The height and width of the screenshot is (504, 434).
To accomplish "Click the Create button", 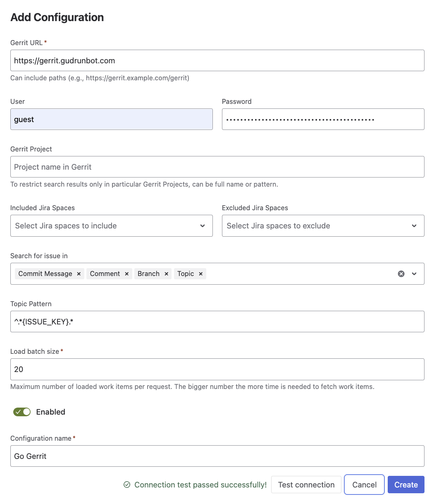I will pyautogui.click(x=406, y=485).
